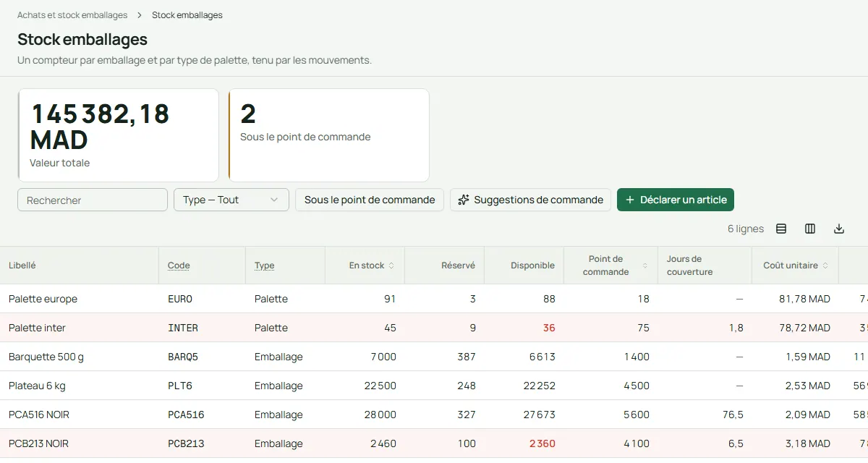The height and width of the screenshot is (463, 868).
Task: Click the PLT6 code cell
Action: tap(180, 386)
